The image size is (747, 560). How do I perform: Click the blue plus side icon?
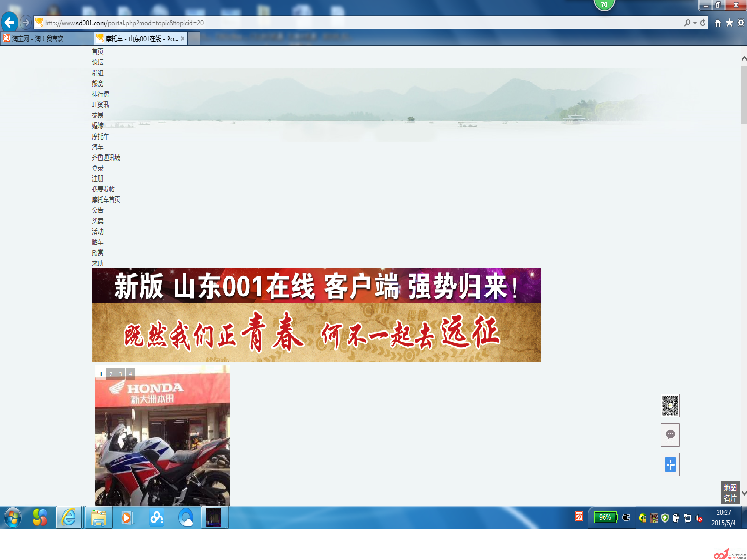click(x=670, y=464)
